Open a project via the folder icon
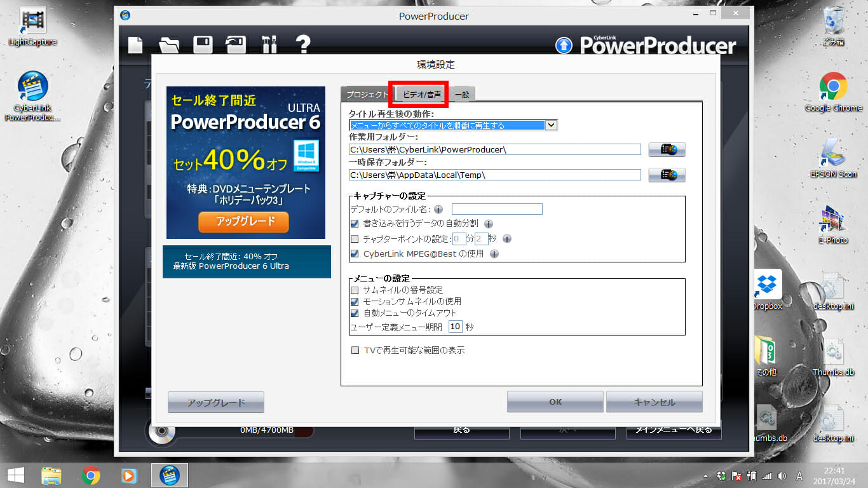 click(x=169, y=44)
